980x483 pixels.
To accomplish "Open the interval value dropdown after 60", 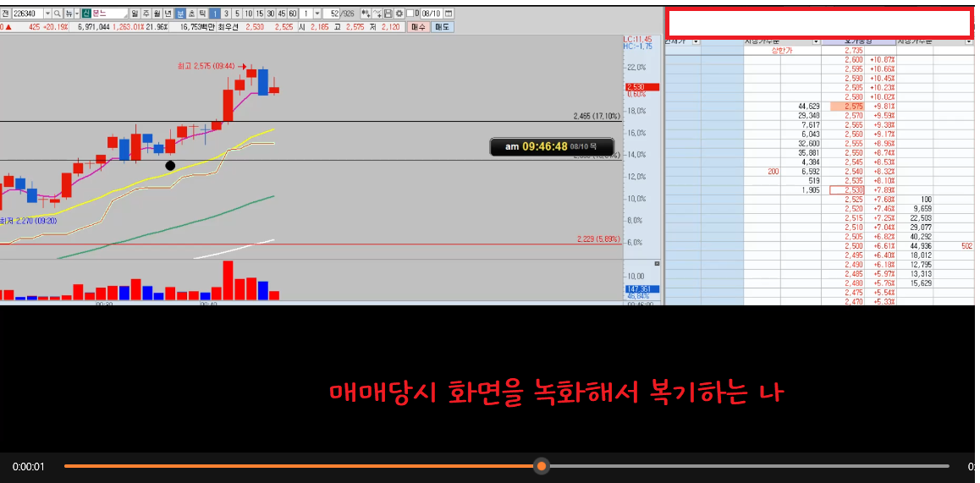I will tap(317, 14).
